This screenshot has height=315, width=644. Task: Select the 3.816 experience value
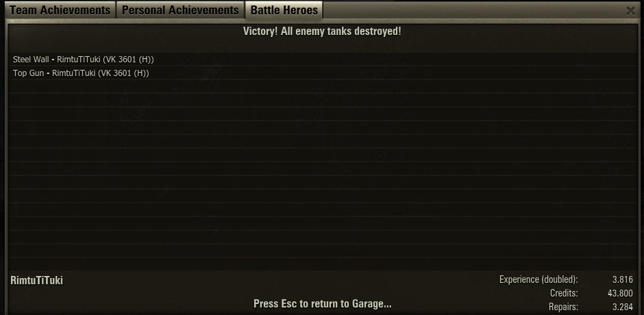623,279
